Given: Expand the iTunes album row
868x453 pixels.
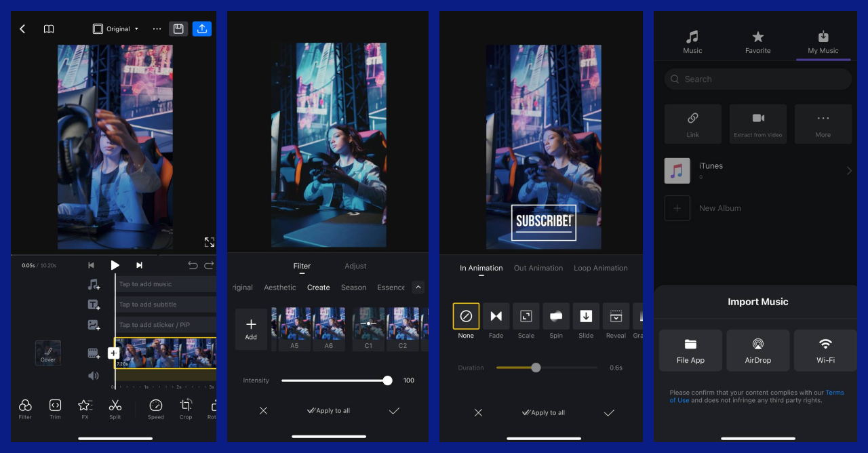Looking at the screenshot, I should click(757, 171).
